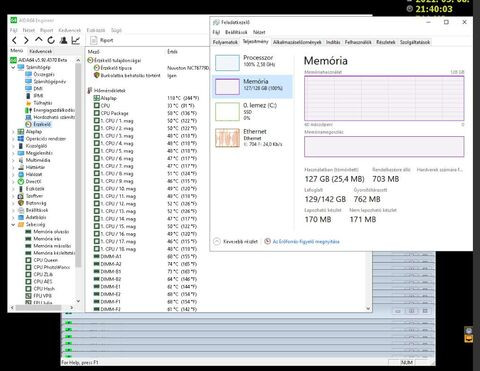480x371 pixels.
Task: Select the Összegzés tree item
Action: click(x=40, y=74)
